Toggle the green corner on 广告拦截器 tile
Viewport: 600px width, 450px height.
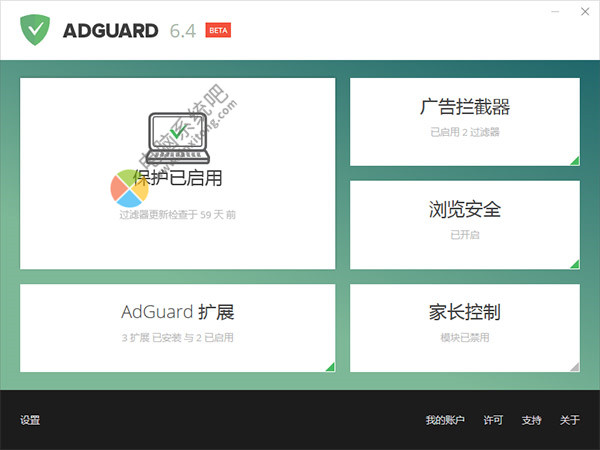point(574,161)
